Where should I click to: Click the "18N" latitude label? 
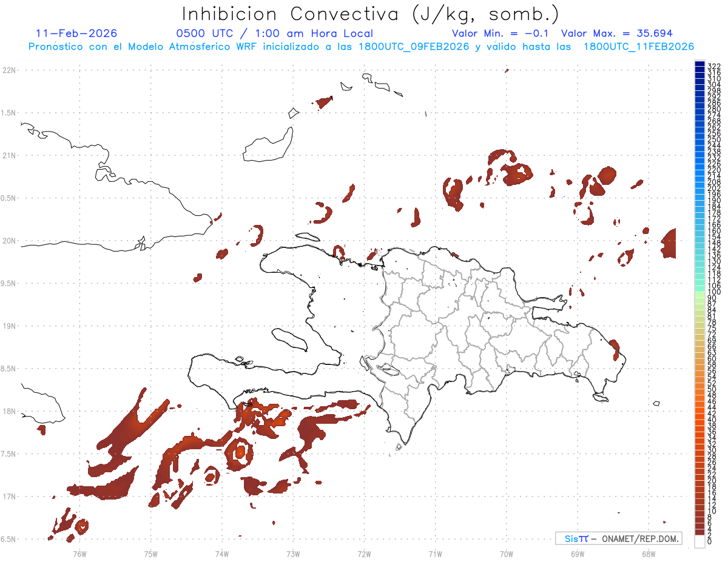coord(9,412)
